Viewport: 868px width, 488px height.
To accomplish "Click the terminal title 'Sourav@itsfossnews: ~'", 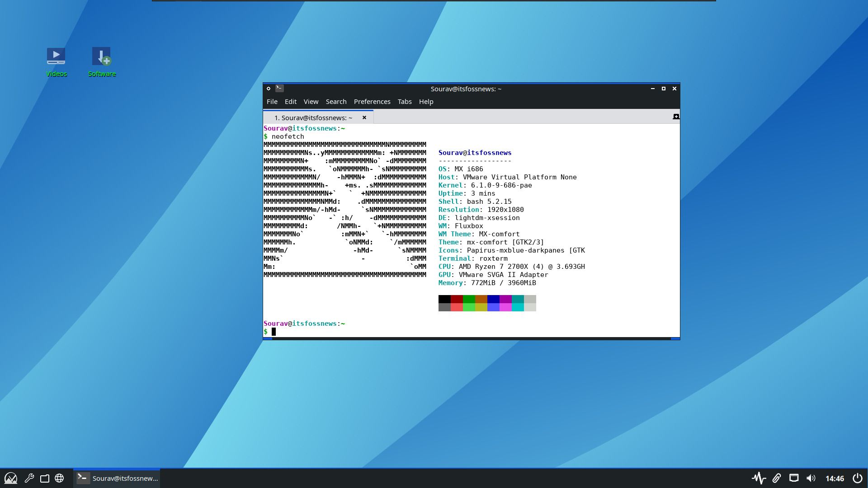I will point(466,89).
